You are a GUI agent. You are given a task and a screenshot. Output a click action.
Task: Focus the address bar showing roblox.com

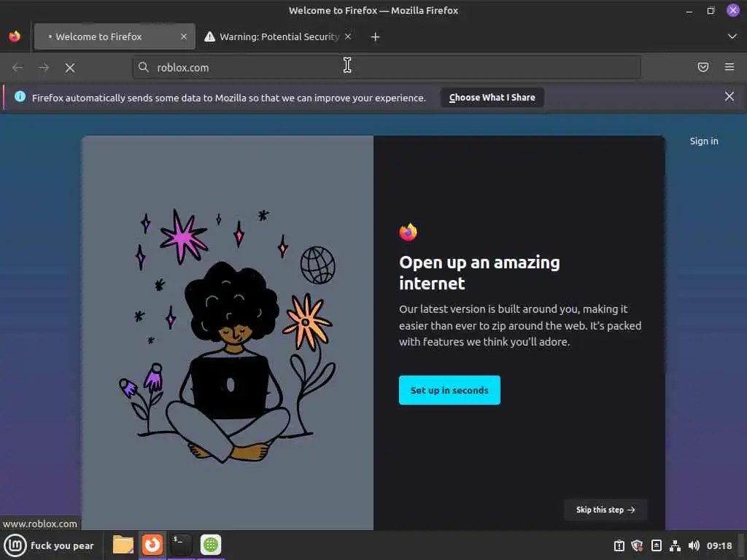pos(387,67)
